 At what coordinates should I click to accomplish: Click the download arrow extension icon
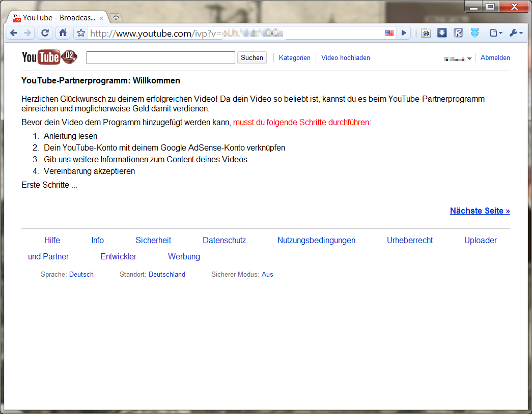[x=442, y=33]
